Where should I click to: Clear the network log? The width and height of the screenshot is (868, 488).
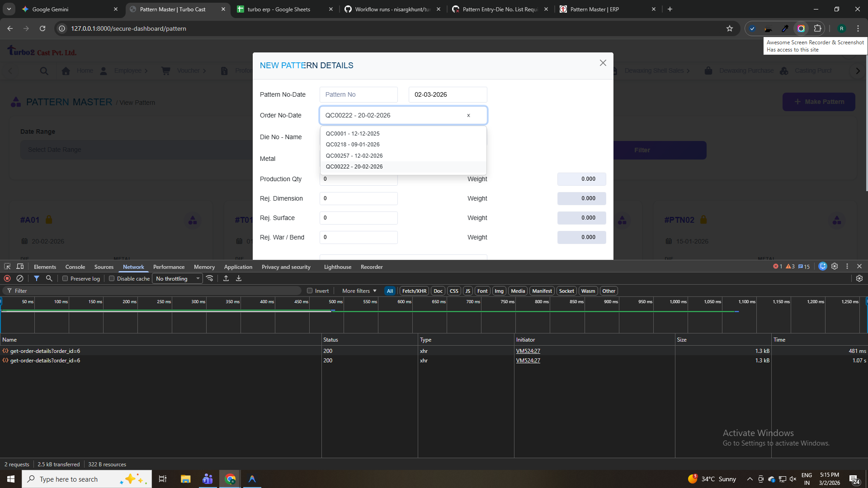click(20, 278)
